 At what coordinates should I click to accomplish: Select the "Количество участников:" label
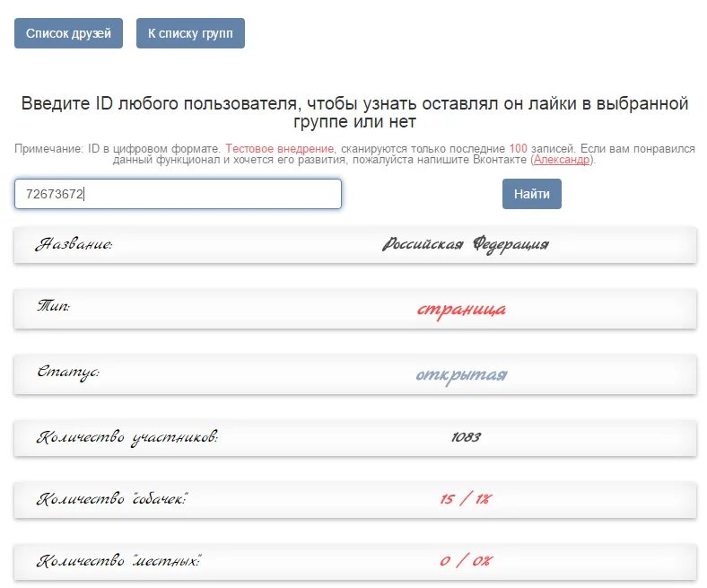click(x=127, y=437)
